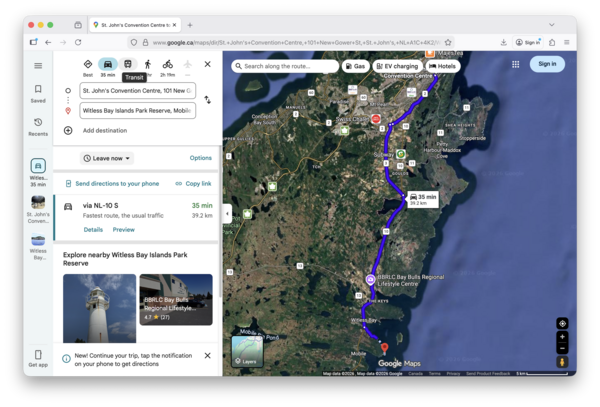
Task: Open the Saved places panel
Action: pyautogui.click(x=38, y=94)
